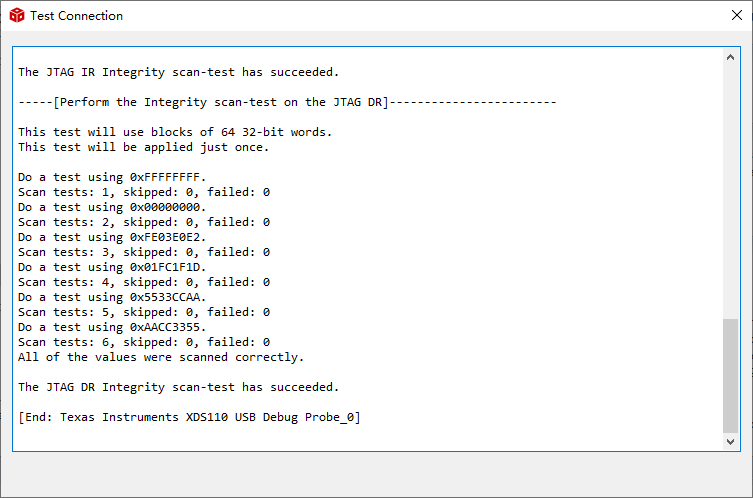Click the 'Perform the Integrity scan-test on the JTAG DR' heading
753x498 pixels.
(286, 102)
